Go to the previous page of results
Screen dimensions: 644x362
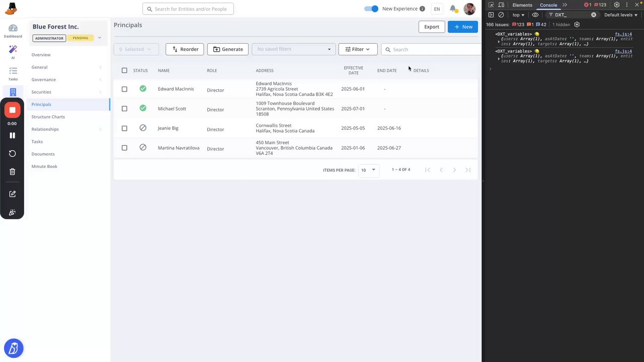tap(441, 170)
